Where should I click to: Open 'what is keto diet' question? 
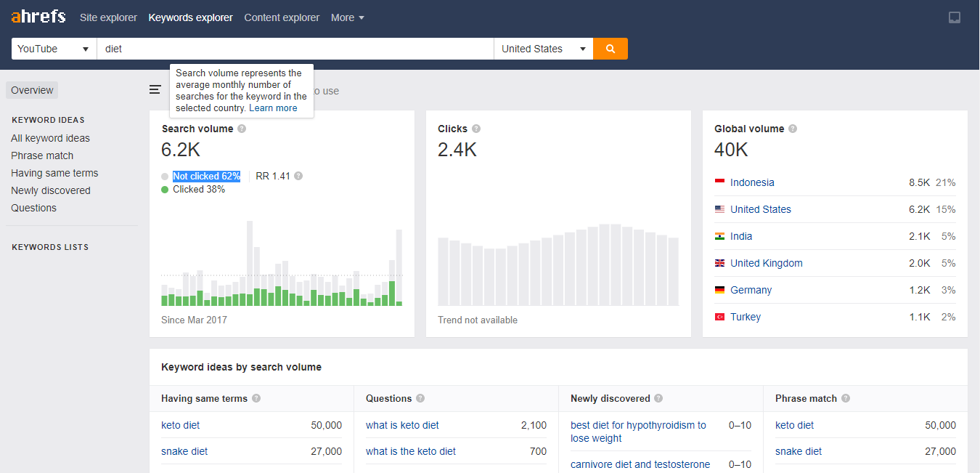(402, 425)
